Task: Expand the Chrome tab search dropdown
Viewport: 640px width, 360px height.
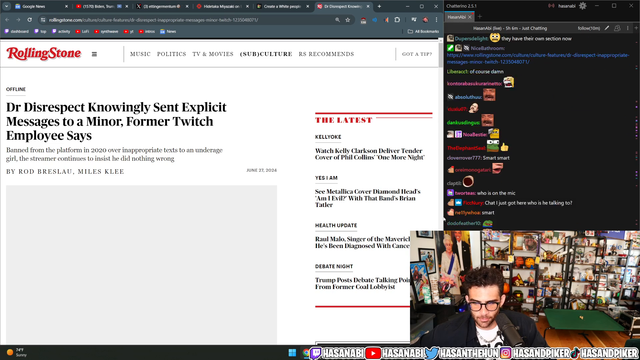Action: (x=7, y=6)
